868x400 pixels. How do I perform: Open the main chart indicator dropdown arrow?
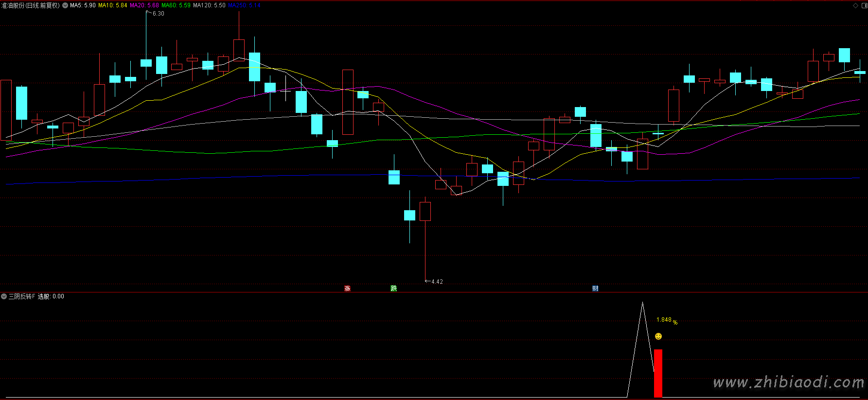[65, 5]
